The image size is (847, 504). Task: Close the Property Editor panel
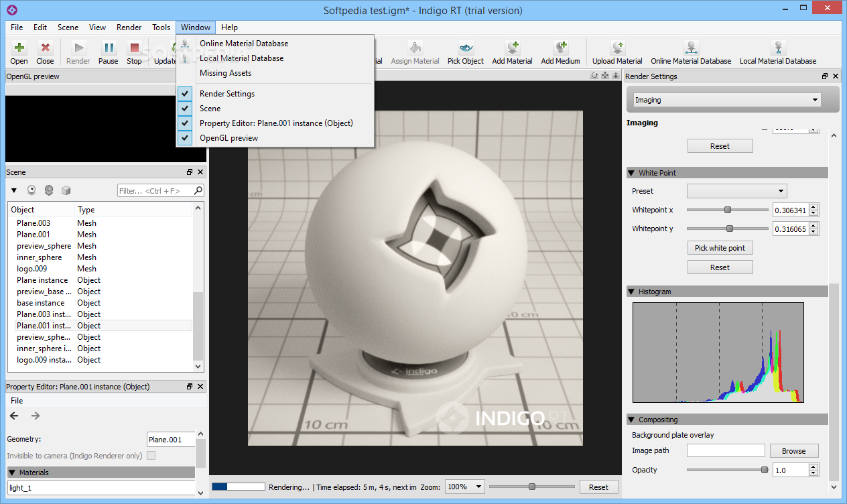200,387
